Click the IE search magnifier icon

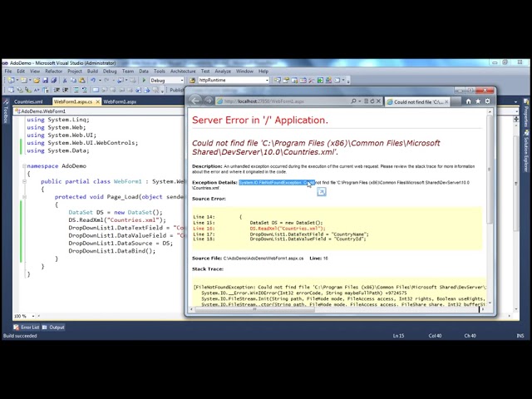(354, 101)
